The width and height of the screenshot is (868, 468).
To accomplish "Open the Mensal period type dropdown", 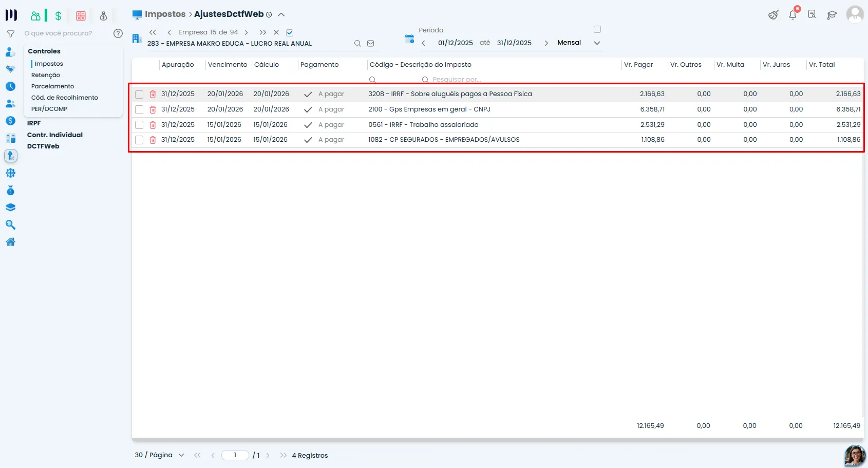I will 579,43.
